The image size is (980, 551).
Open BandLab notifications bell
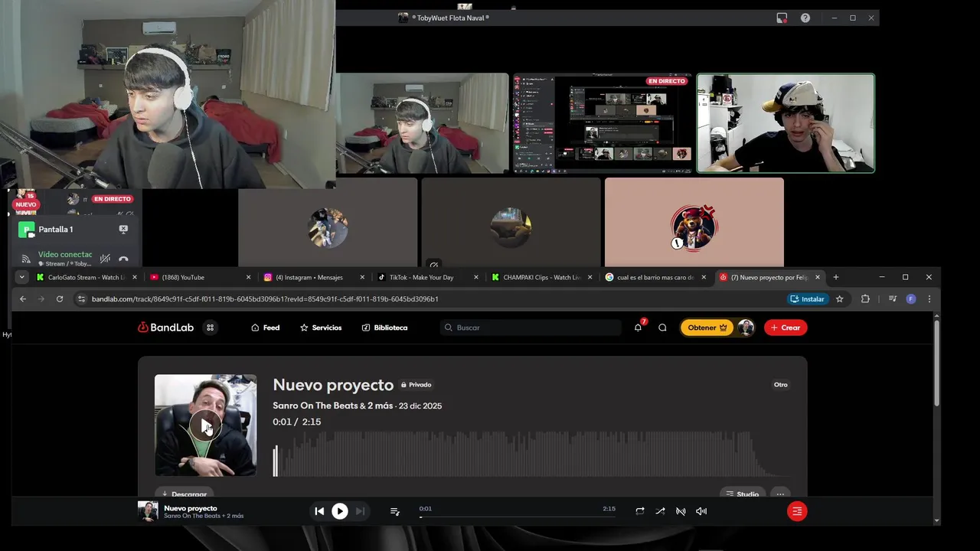tap(638, 328)
